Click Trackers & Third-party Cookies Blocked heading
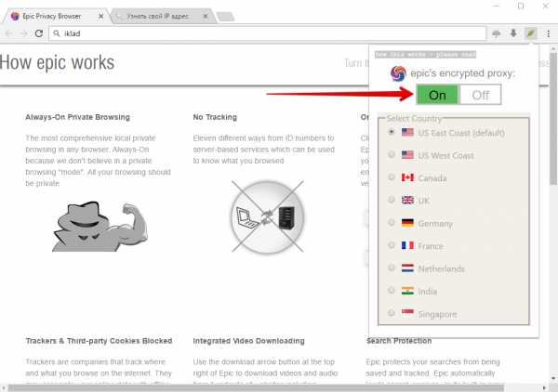Screen dimensions: 558x392 pos(99,341)
